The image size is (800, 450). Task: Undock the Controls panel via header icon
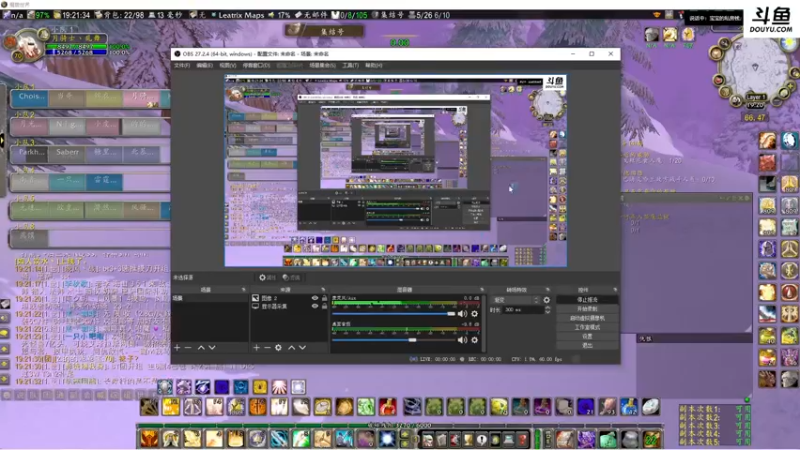[615, 290]
